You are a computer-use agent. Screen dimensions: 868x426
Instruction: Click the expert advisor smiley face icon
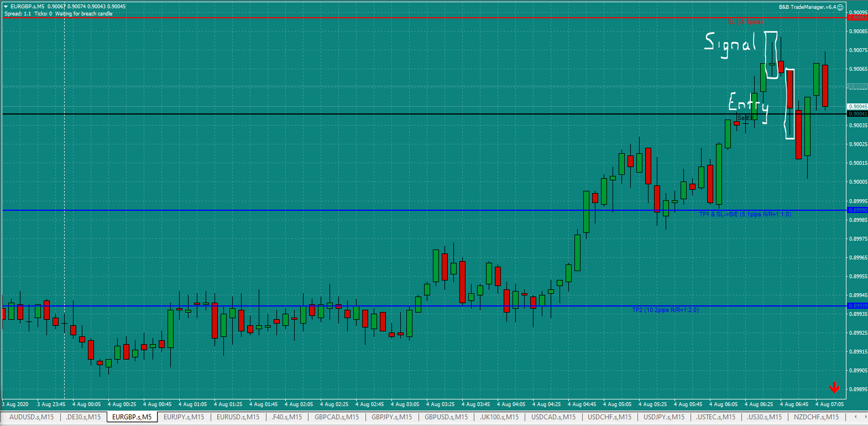[x=840, y=7]
